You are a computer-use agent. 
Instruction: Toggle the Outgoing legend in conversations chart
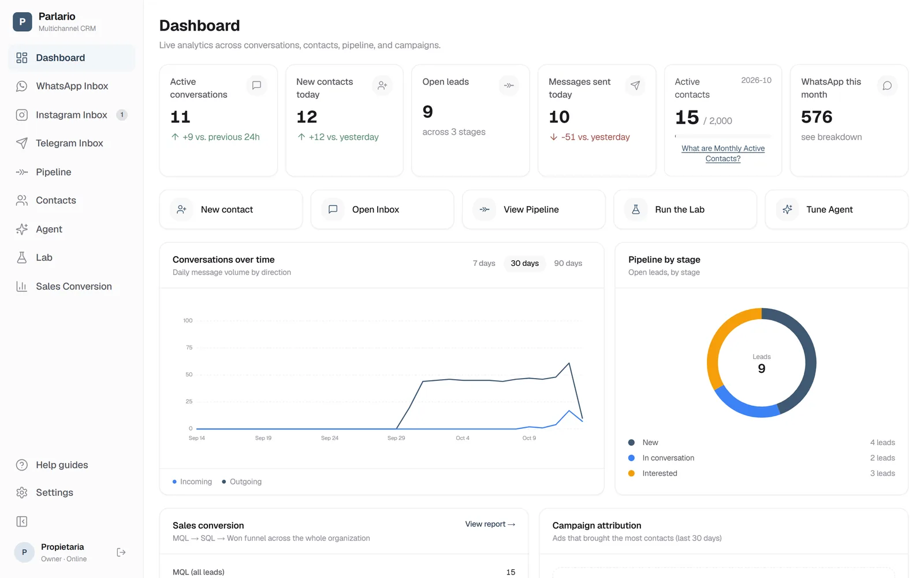tap(242, 482)
